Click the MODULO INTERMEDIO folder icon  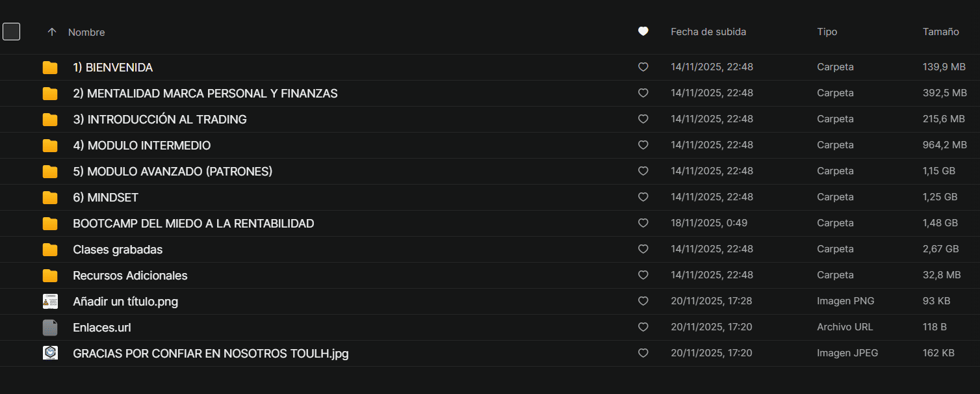50,146
